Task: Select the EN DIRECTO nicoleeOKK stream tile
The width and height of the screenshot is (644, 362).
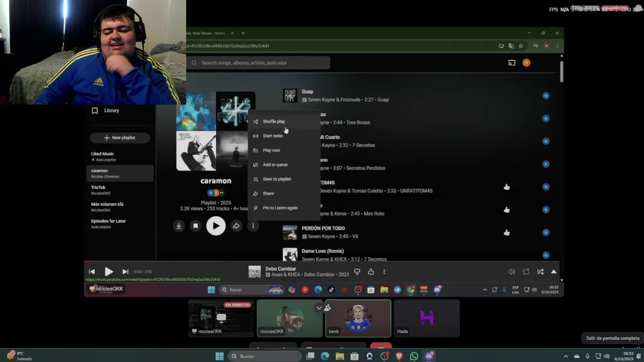Action: point(221,319)
